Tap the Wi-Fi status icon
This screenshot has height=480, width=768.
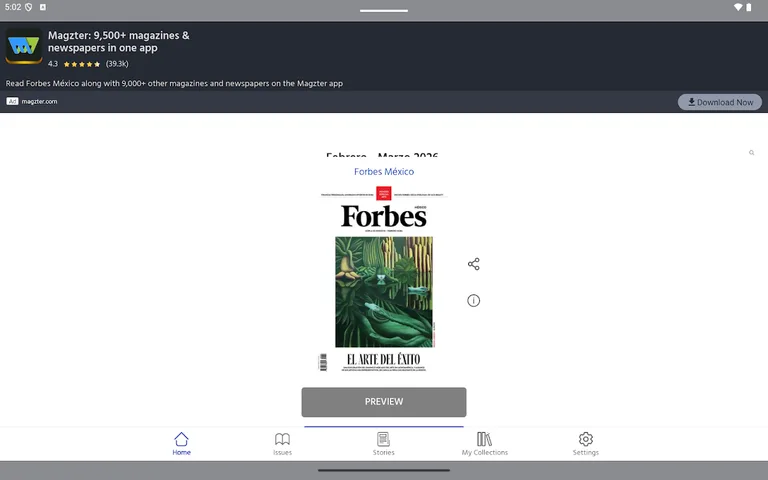click(x=738, y=7)
